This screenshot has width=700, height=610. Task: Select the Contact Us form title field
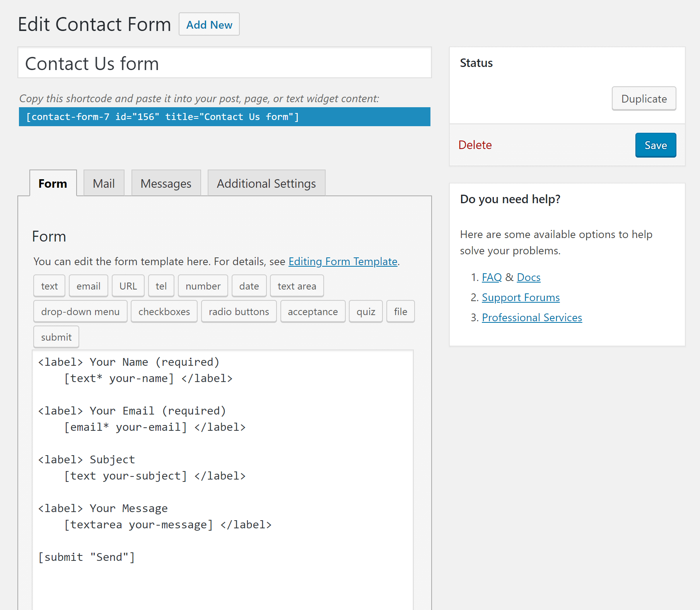coord(224,63)
